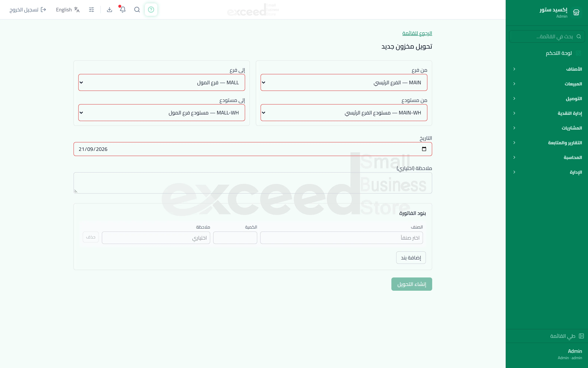Image resolution: width=588 pixels, height=368 pixels.
Task: Click الرجوع للقائمة back link
Action: [x=417, y=33]
